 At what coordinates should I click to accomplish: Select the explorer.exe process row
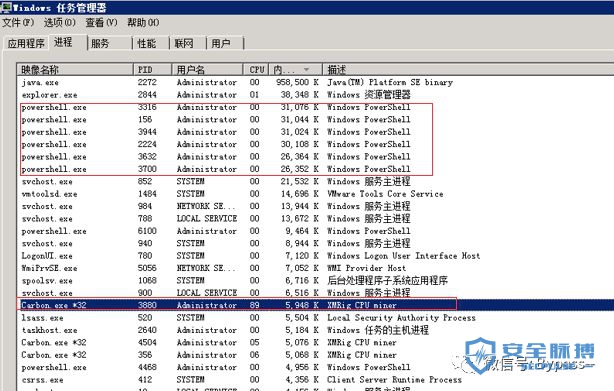(x=315, y=95)
